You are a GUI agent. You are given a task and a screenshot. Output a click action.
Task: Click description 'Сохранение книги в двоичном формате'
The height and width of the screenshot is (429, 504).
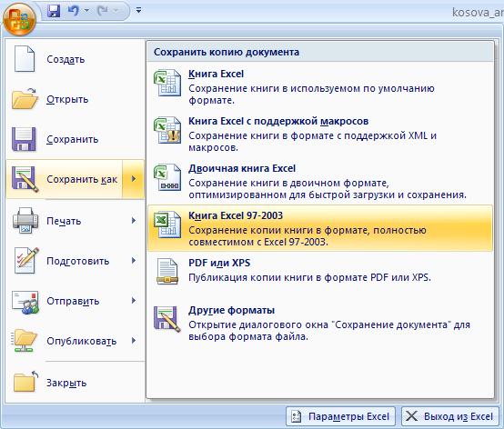tap(328, 188)
